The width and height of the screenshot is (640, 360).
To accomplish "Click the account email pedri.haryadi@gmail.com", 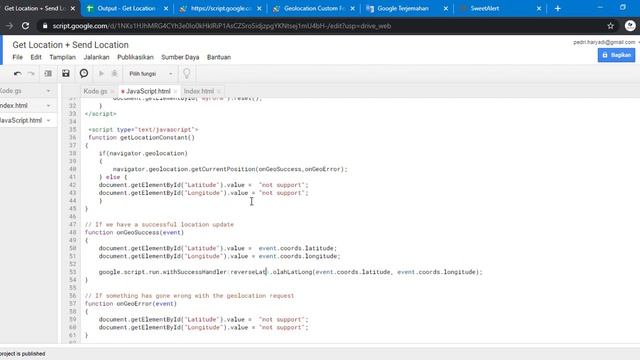I will pos(604,42).
